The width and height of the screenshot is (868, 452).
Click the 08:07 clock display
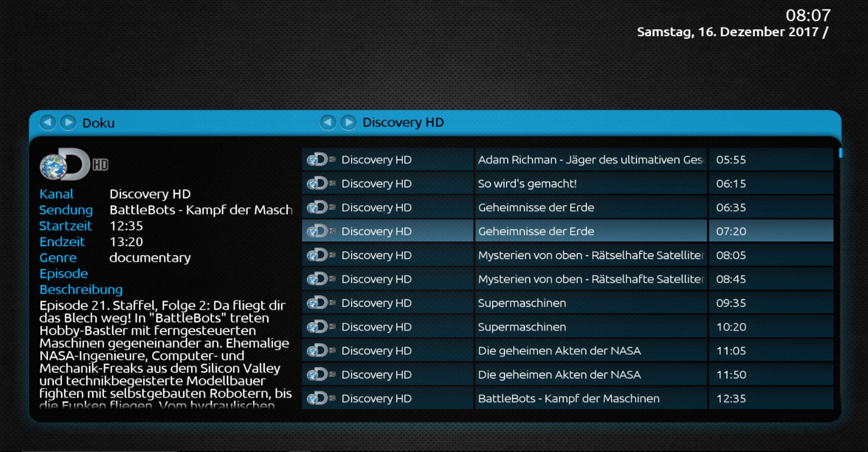click(x=808, y=15)
